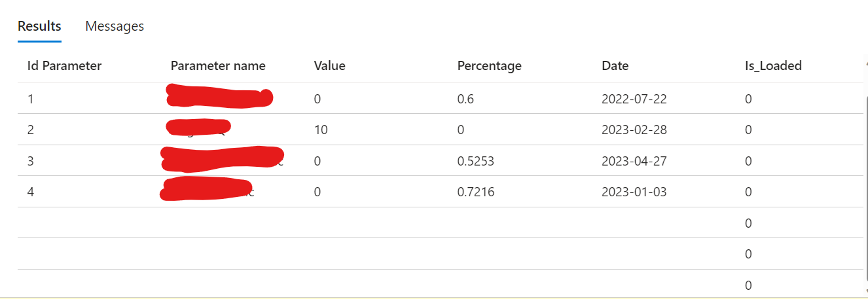868x299 pixels.
Task: Select the 2023-04-27 date cell
Action: tap(634, 161)
